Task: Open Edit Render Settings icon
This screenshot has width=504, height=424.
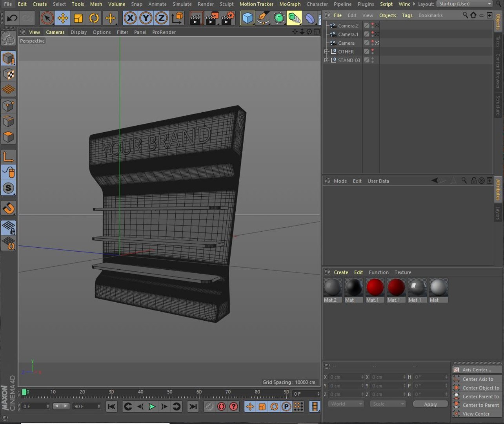Action: click(227, 18)
